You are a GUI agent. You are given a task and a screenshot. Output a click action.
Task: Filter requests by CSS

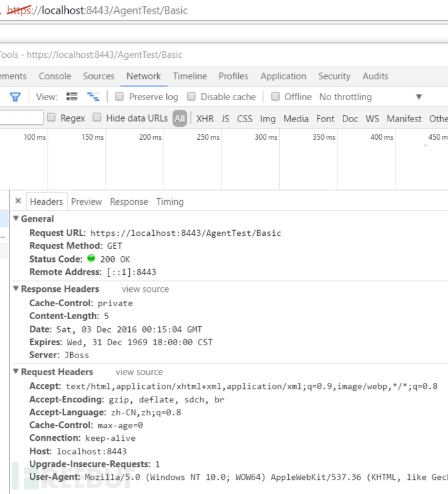point(245,119)
